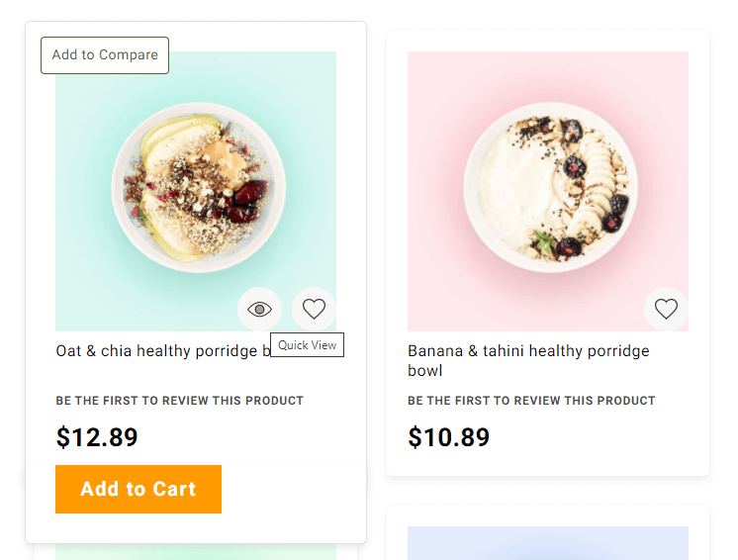Click the review link under the Banana & tahini bowl
The width and height of the screenshot is (738, 560).
531,401
